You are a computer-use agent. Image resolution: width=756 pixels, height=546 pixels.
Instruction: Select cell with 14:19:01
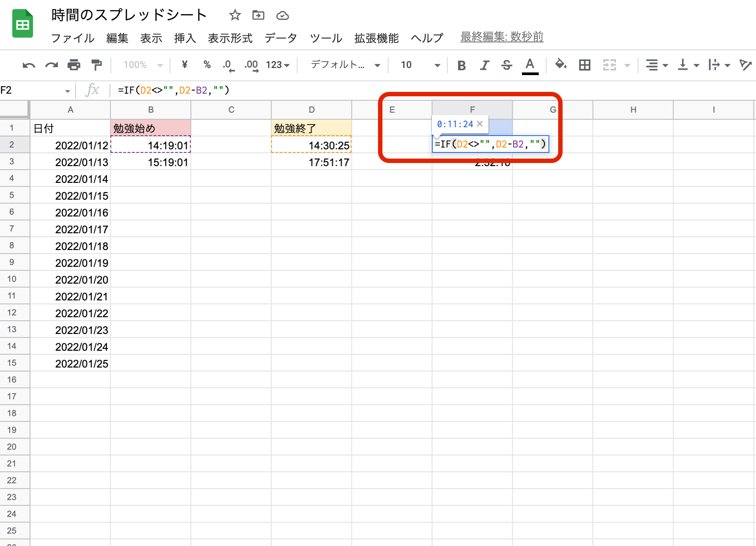[x=151, y=145]
